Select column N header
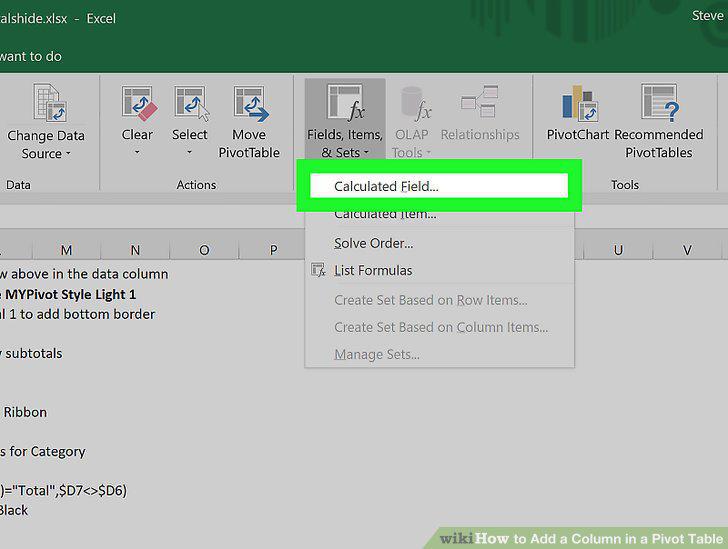Viewport: 728px width, 549px height. 135,250
